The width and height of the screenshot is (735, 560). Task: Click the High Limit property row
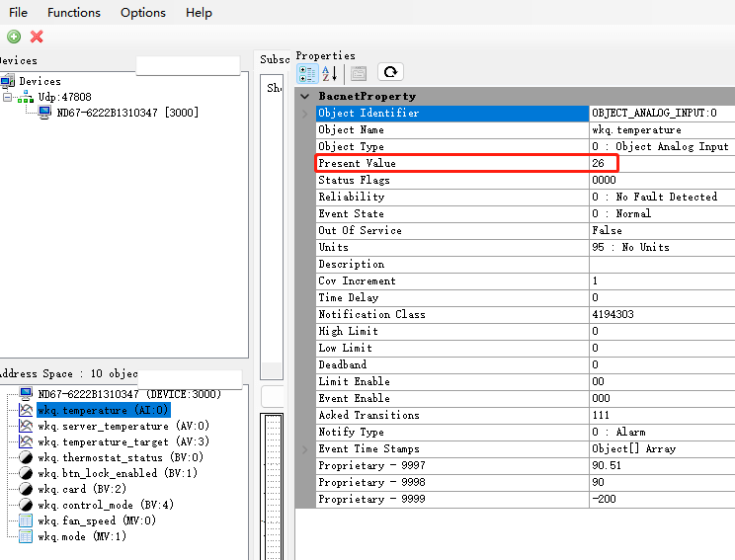(525, 331)
